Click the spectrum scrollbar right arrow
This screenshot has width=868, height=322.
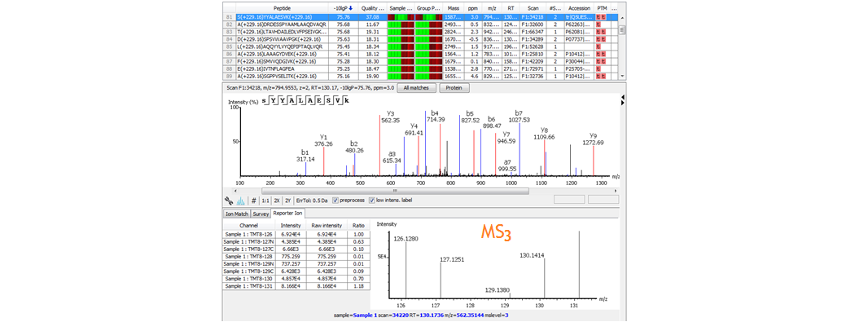[x=616, y=191]
